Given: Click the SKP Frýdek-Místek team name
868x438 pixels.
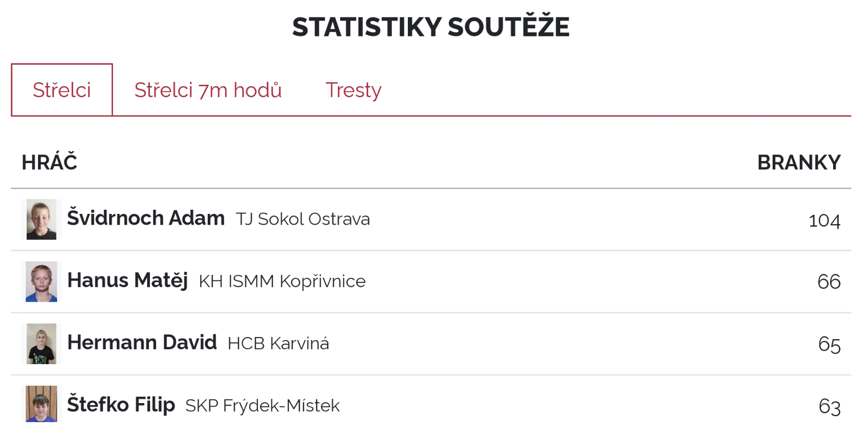Looking at the screenshot, I should tap(262, 406).
